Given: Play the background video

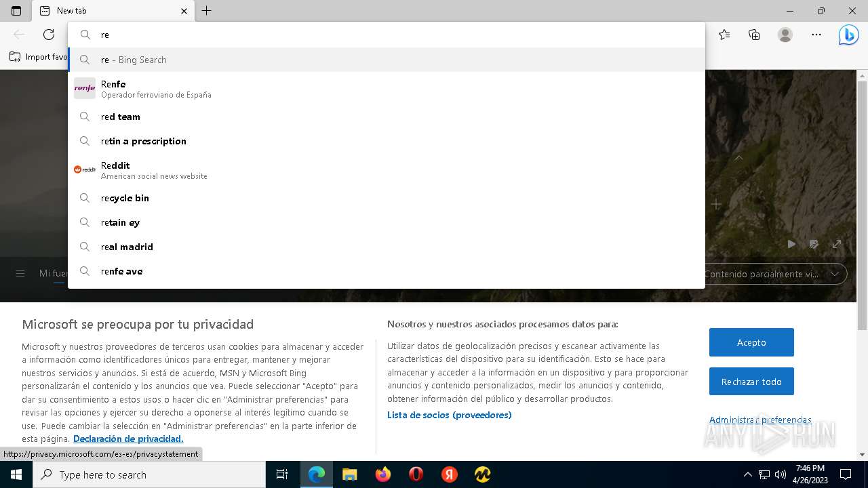Looking at the screenshot, I should pyautogui.click(x=791, y=244).
